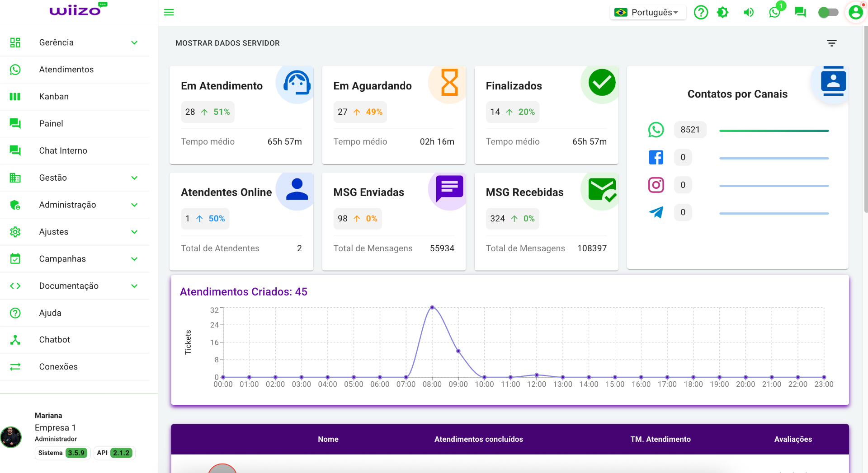Click the user profile avatar icon

[x=855, y=12]
